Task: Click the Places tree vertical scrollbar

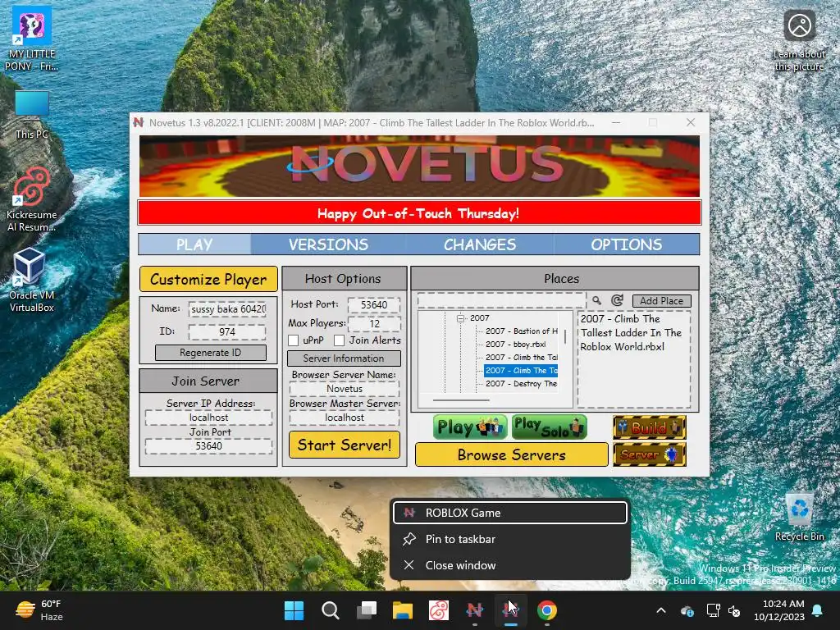Action: (565, 337)
